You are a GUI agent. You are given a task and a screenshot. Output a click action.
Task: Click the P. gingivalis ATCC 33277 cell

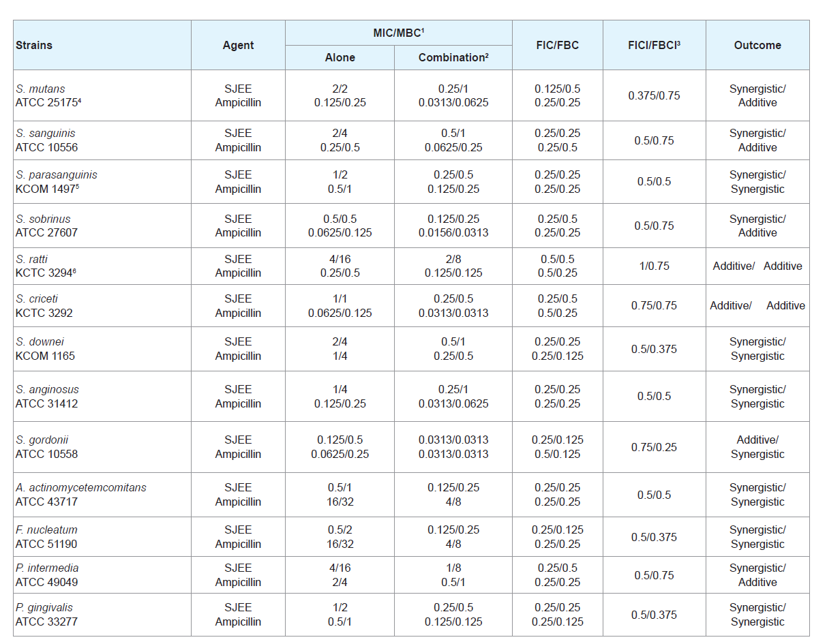(102, 615)
